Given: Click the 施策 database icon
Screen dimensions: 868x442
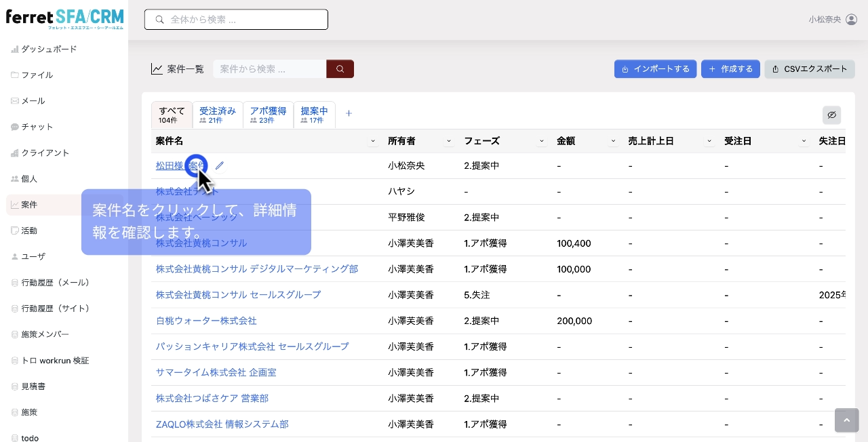Looking at the screenshot, I should (15, 412).
